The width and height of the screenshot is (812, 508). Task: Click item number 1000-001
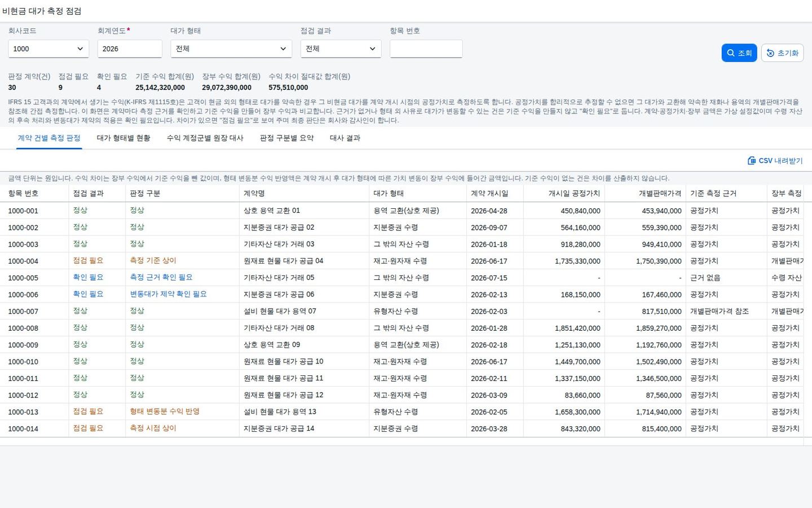pyautogui.click(x=23, y=211)
